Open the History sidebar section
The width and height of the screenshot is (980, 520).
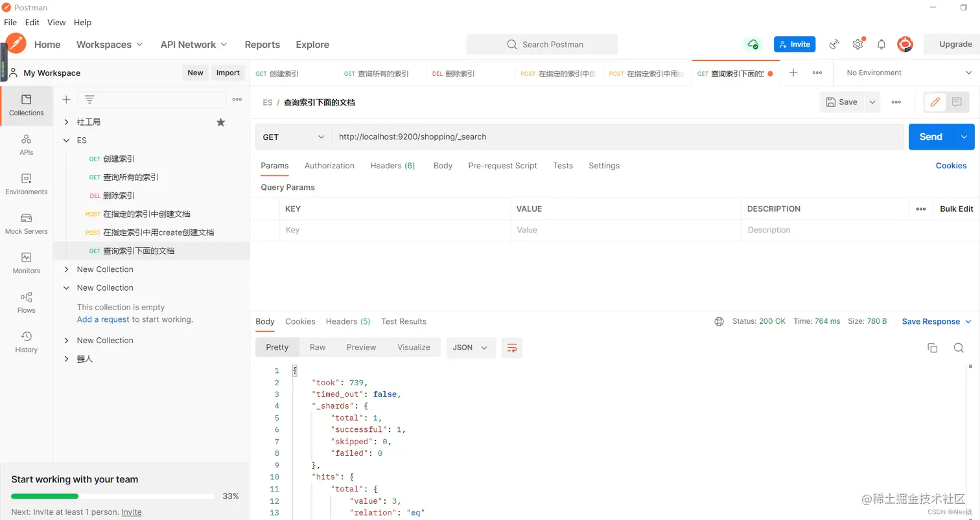click(x=27, y=342)
